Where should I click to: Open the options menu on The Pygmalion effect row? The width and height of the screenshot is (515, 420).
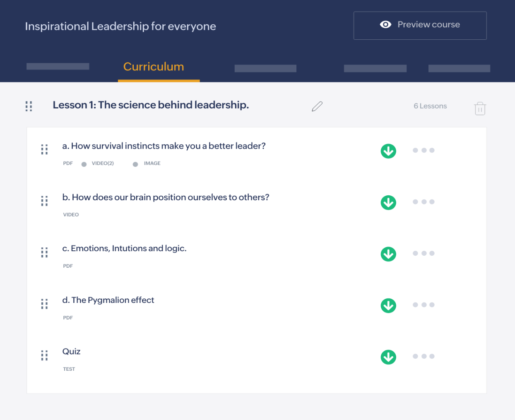click(424, 305)
